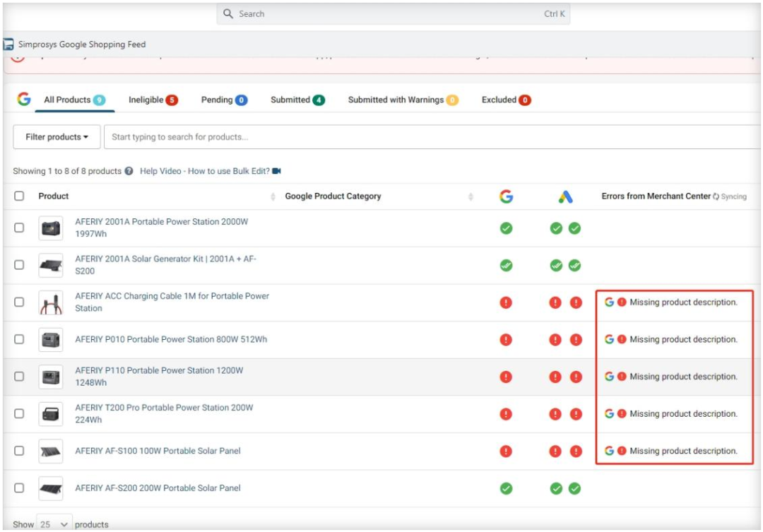Screen dimensions: 763x532
Task: Toggle the select-all products checkbox
Action: pyautogui.click(x=19, y=196)
